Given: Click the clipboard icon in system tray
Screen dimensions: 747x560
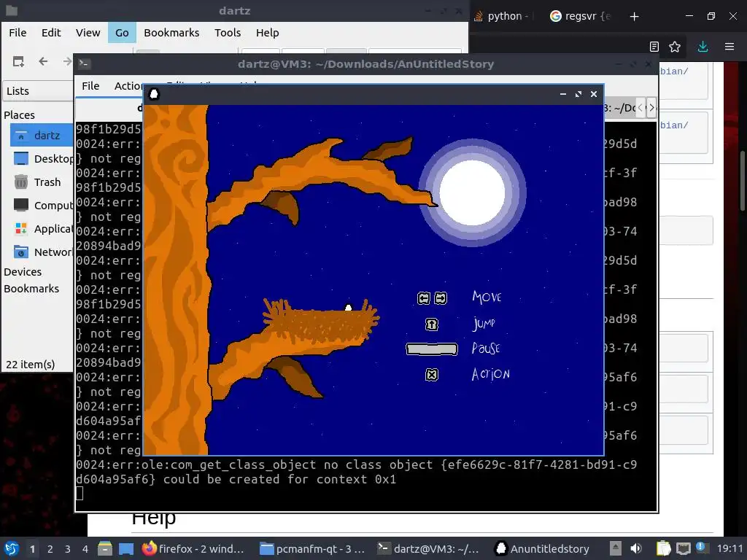Looking at the screenshot, I should [663, 548].
